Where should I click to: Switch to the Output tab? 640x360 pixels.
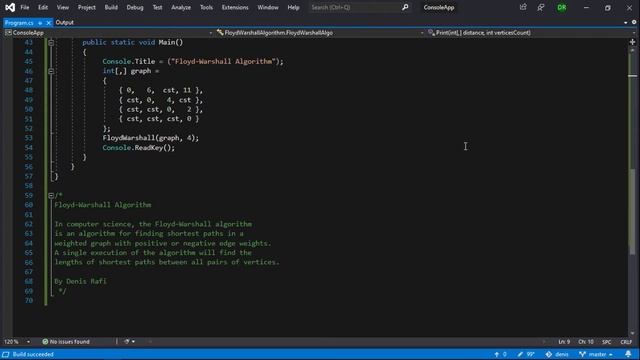point(64,22)
